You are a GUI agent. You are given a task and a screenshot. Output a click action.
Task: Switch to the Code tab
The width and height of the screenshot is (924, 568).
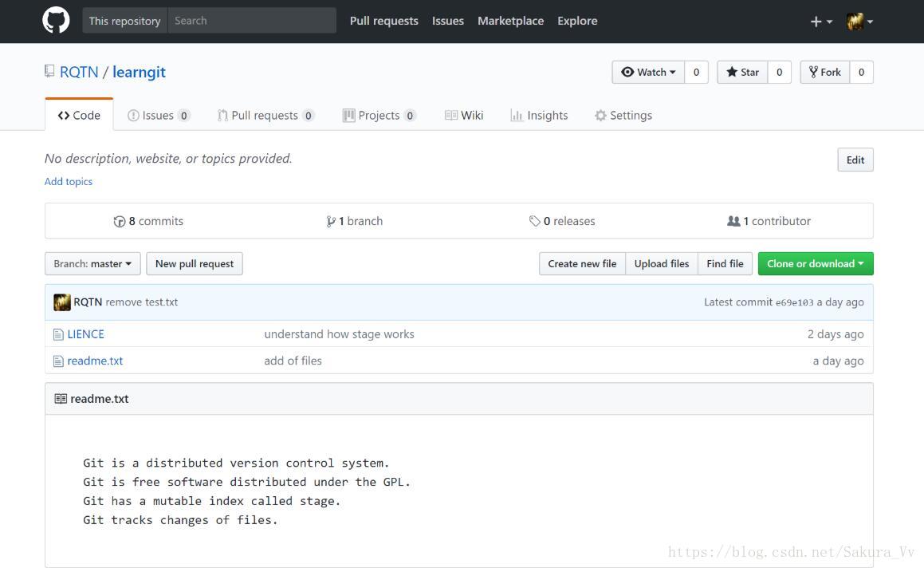click(79, 115)
